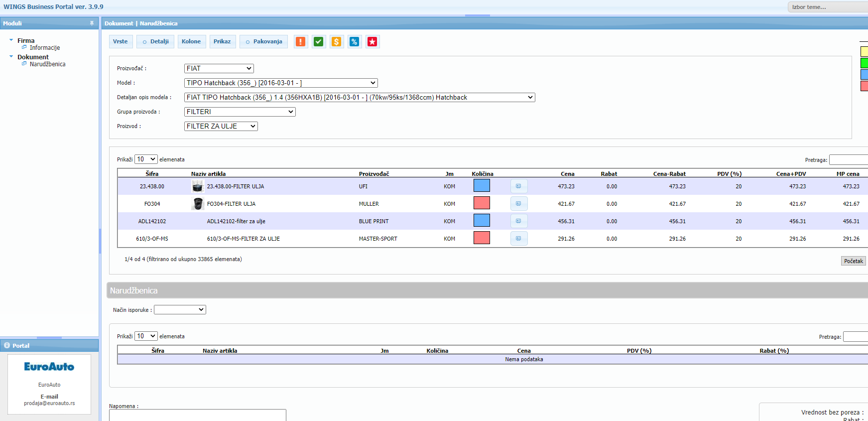This screenshot has width=868, height=421.
Task: Toggle the Detalji option
Action: tap(156, 42)
